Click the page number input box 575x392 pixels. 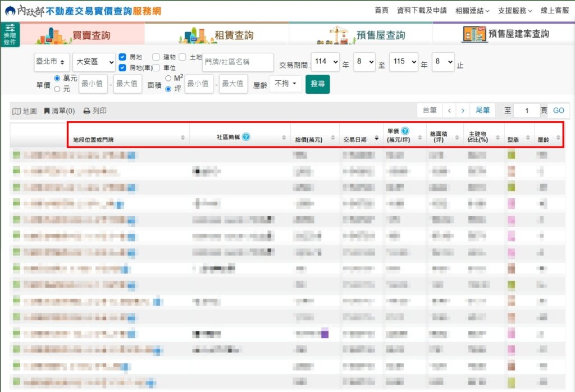point(527,111)
